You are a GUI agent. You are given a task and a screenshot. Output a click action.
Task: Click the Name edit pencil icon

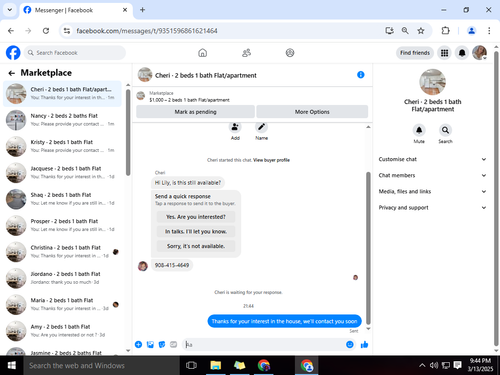(x=261, y=127)
